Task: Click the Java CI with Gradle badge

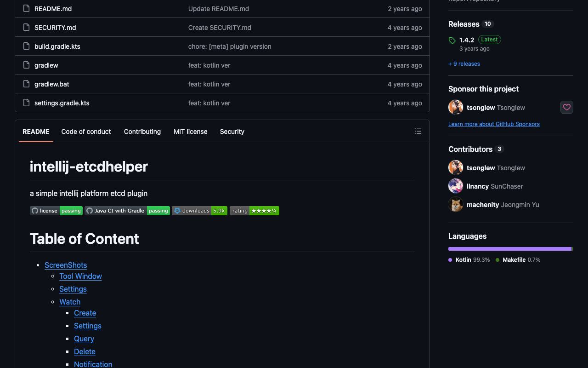Action: 127,211
